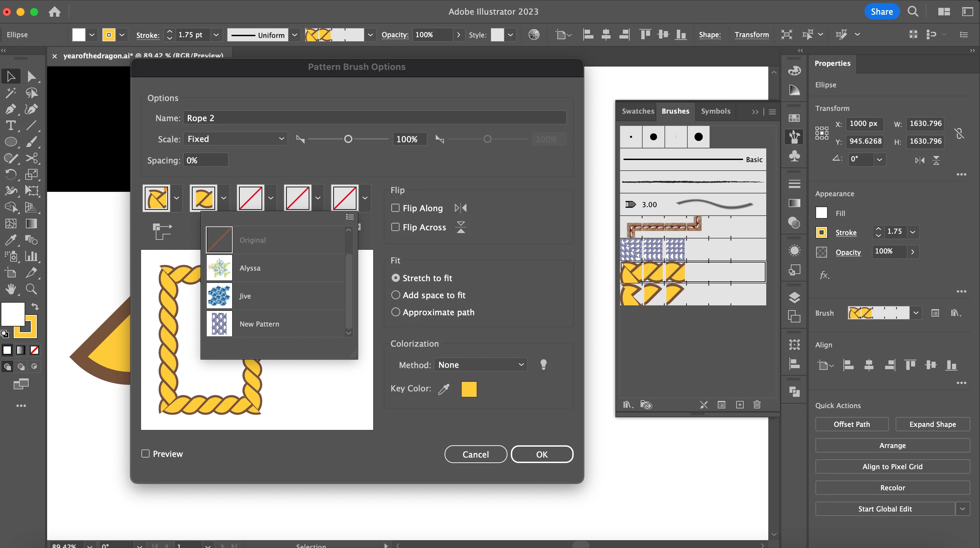980x548 pixels.
Task: Open the Colorization Method dropdown
Action: tap(480, 365)
